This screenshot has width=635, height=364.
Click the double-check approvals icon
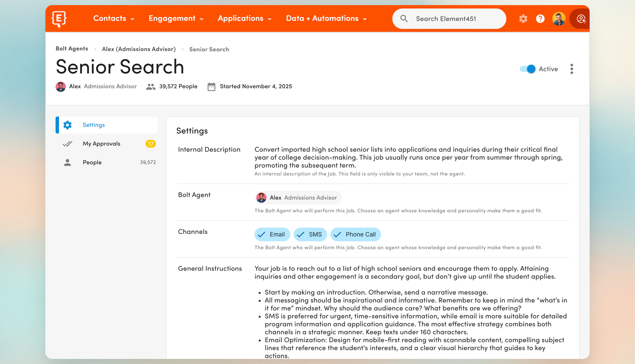[x=67, y=144]
